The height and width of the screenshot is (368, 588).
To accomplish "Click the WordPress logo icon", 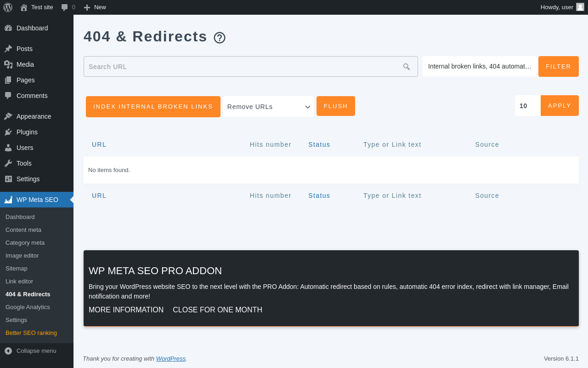I will pos(8,7).
